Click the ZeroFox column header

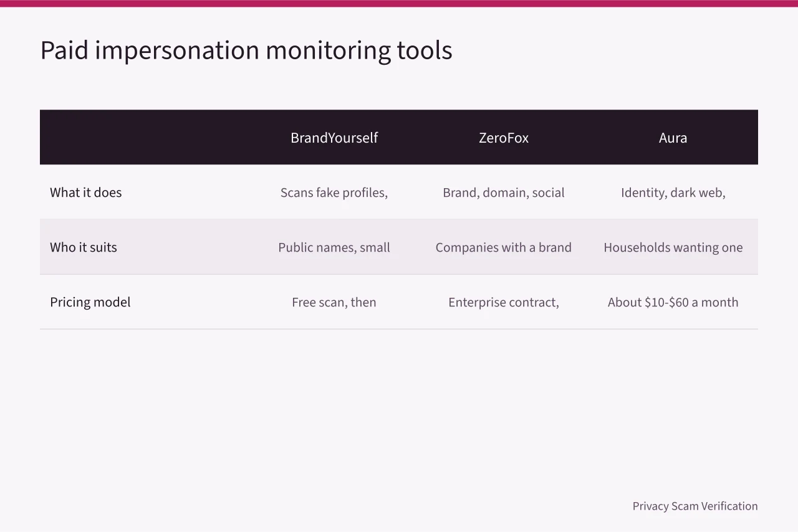pos(504,138)
